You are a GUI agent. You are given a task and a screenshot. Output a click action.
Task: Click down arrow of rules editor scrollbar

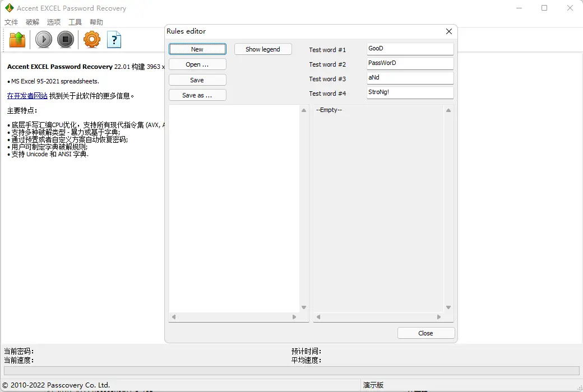(304, 307)
